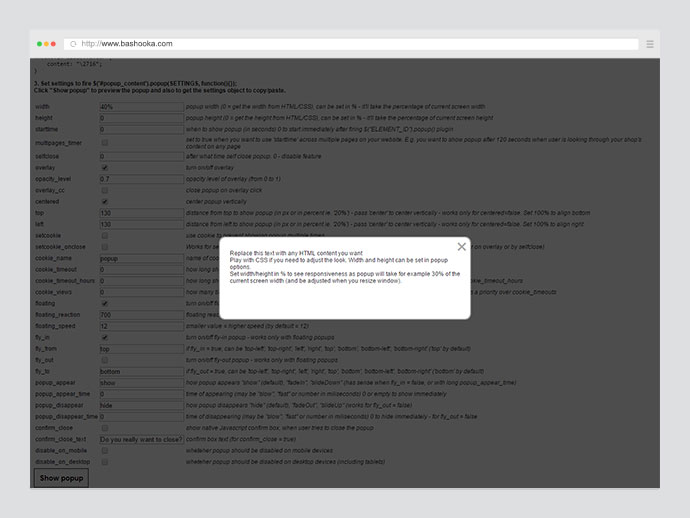Uncheck the floating checkbox
Screen dimensions: 690x518
pos(105,304)
